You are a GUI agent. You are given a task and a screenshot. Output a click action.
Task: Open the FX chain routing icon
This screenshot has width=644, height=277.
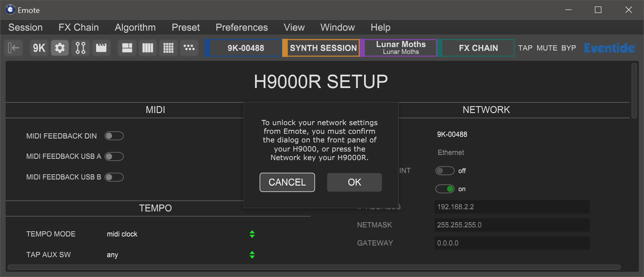(81, 48)
